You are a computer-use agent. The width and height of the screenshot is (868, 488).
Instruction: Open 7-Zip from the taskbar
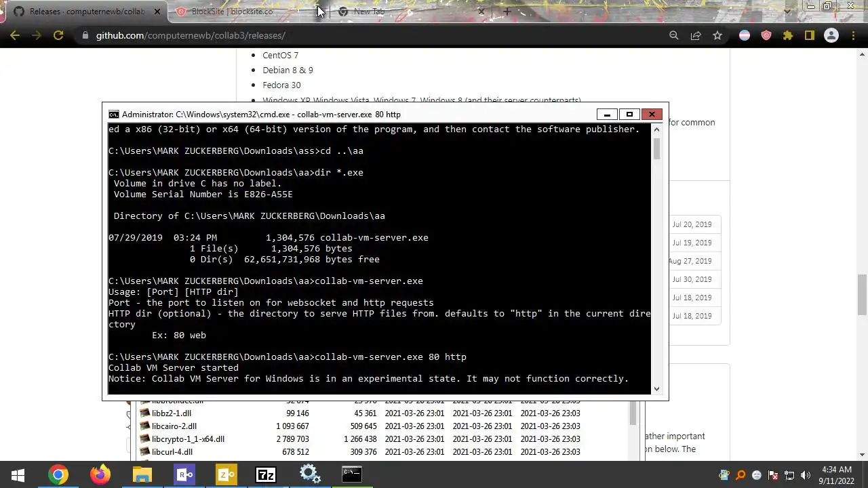[266, 475]
